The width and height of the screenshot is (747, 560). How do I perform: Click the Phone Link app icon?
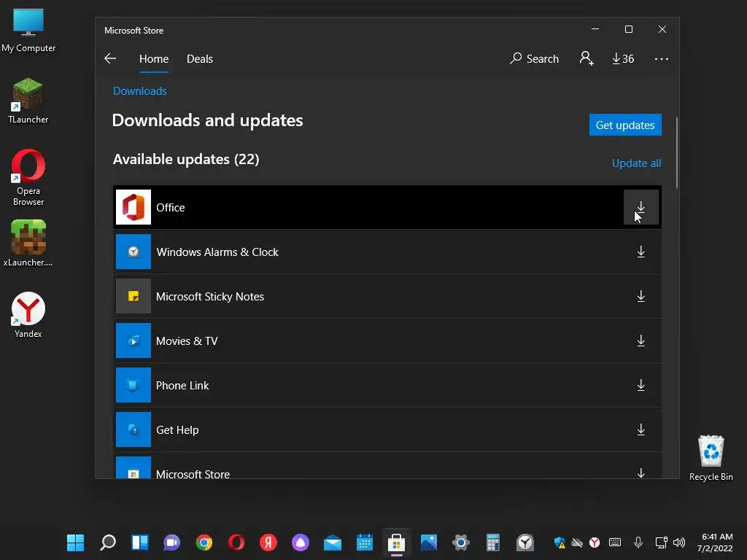pyautogui.click(x=133, y=385)
